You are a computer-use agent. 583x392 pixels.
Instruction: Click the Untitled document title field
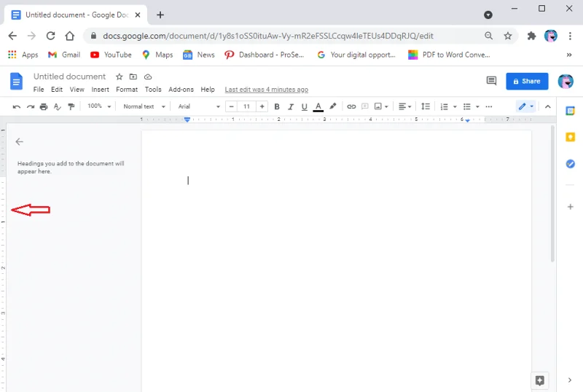[69, 77]
